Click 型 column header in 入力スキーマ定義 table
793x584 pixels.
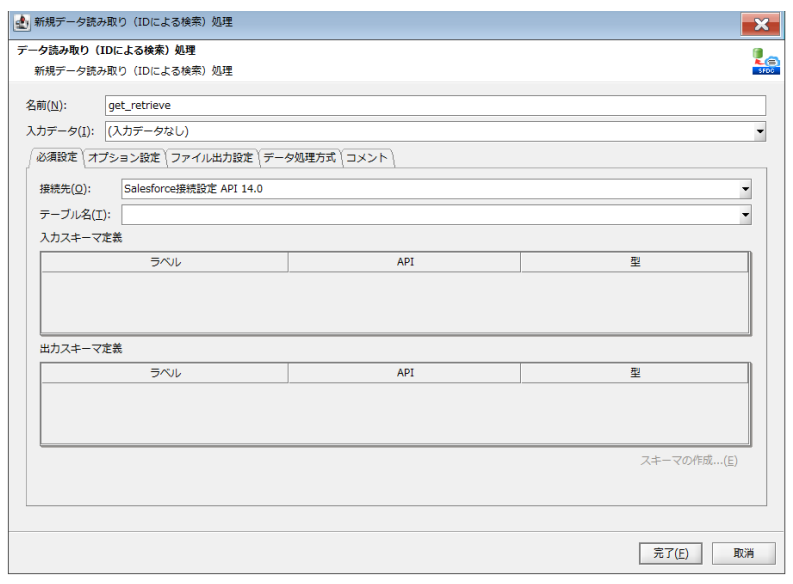coord(635,262)
